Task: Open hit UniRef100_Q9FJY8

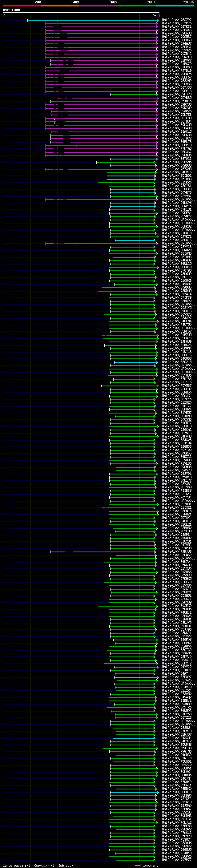Action: [177, 94]
